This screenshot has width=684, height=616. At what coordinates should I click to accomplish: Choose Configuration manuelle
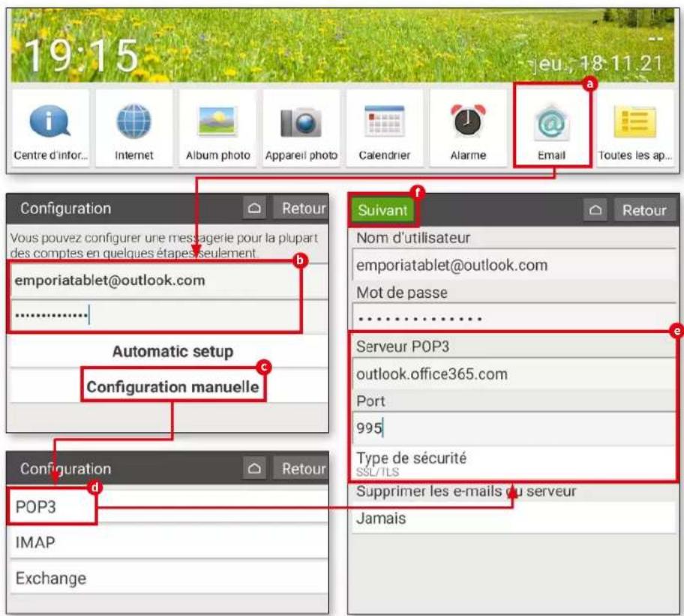[x=172, y=386]
